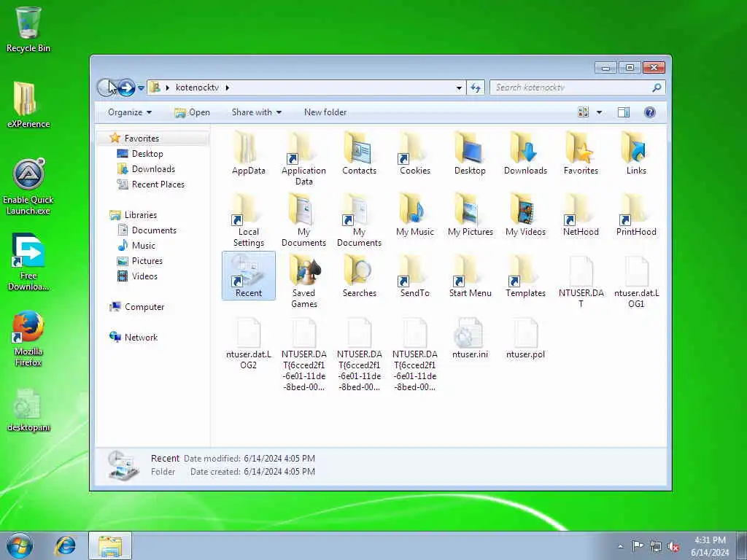Open the Application Data shortcut folder
Image resolution: width=747 pixels, height=560 pixels.
tap(303, 158)
